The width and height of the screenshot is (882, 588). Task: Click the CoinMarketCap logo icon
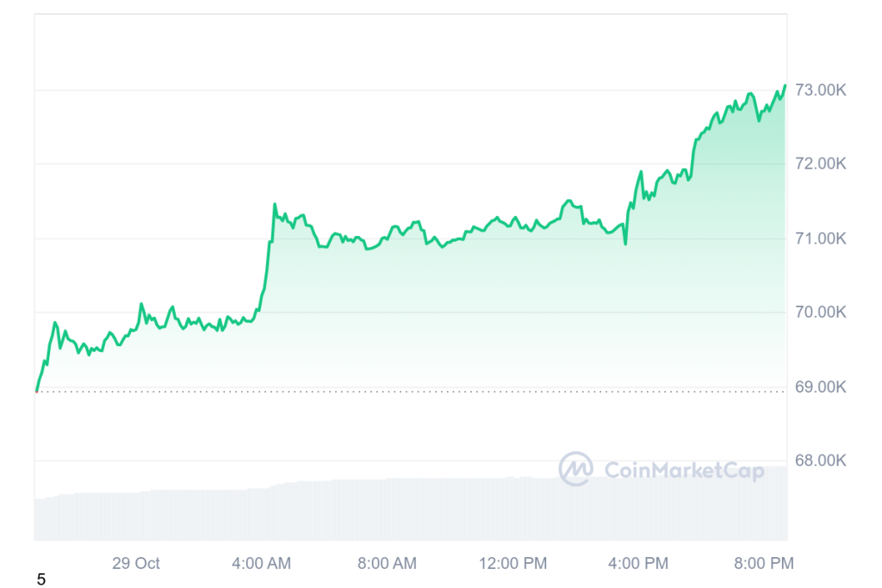575,469
